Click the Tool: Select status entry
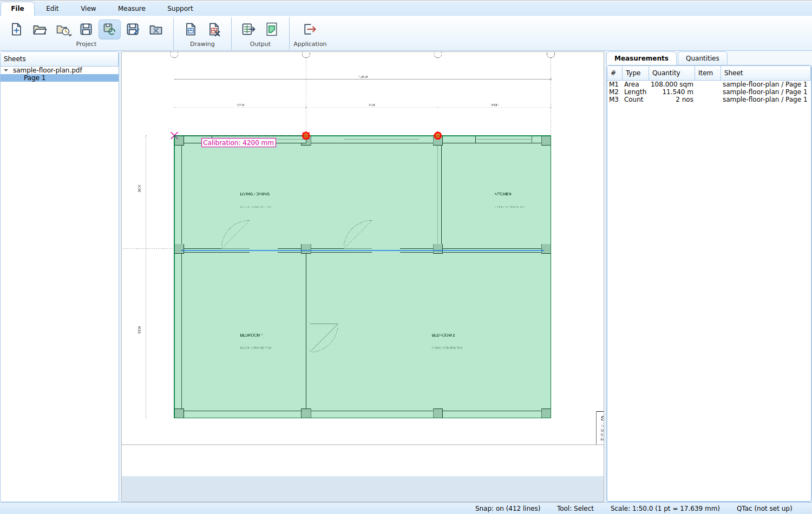 [575, 509]
